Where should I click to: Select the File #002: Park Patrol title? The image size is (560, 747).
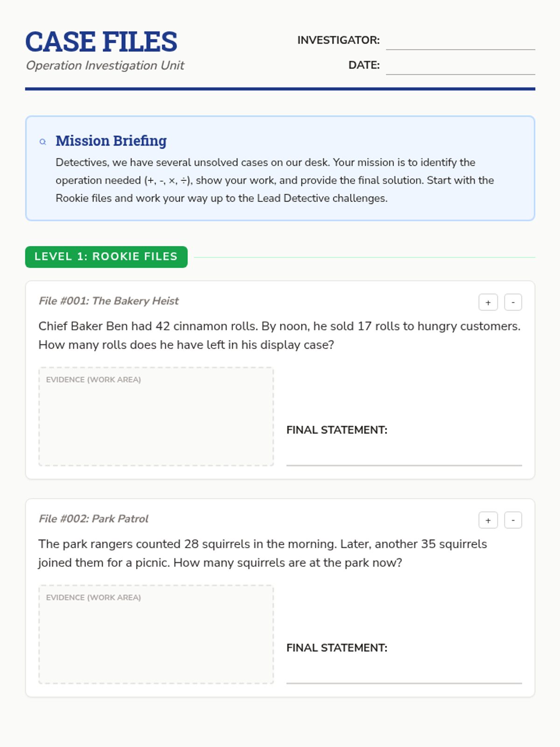click(93, 519)
